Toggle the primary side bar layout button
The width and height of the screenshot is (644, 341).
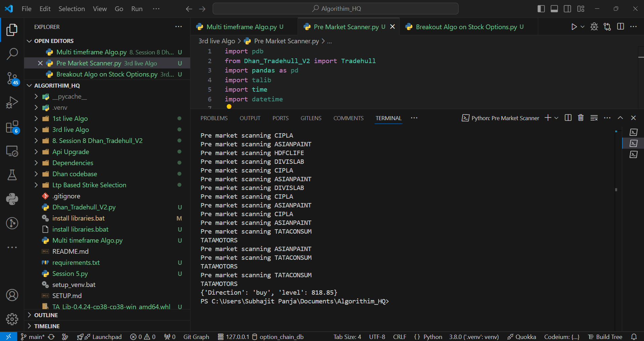541,9
